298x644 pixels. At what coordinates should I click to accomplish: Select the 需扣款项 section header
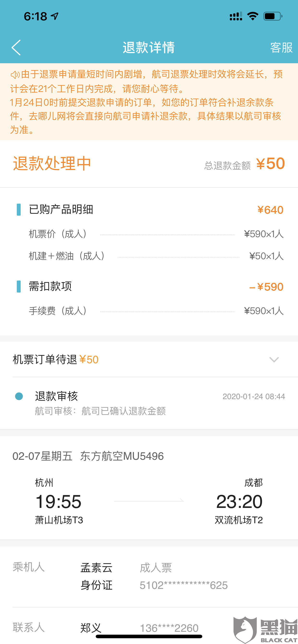pyautogui.click(x=50, y=286)
